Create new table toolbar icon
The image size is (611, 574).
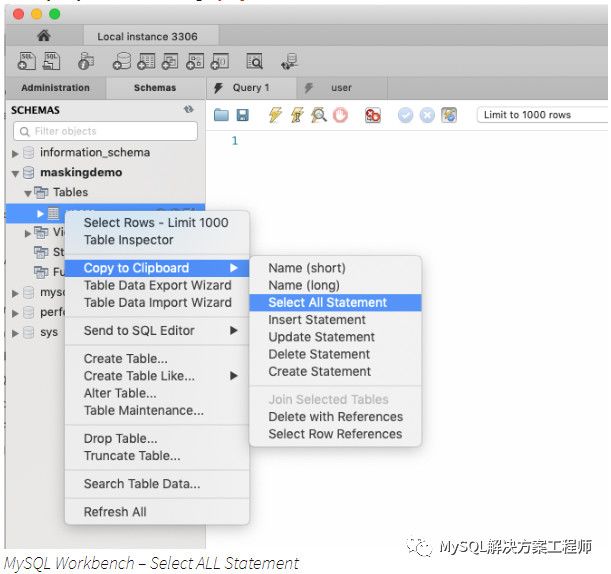[146, 61]
